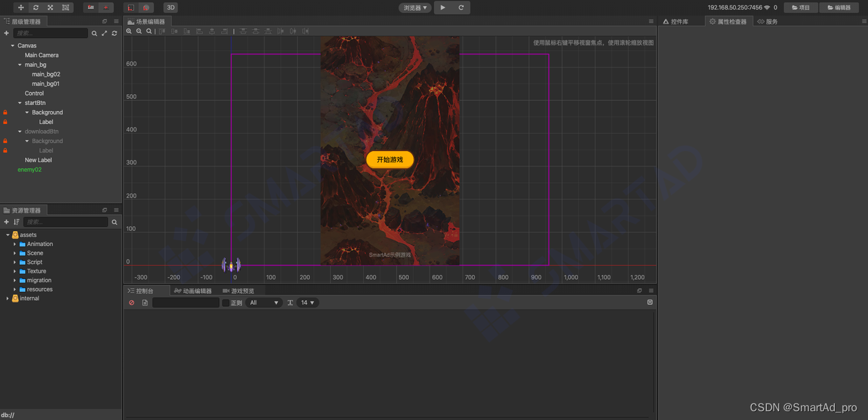Switch to the 游戏预览 tab

click(x=239, y=291)
